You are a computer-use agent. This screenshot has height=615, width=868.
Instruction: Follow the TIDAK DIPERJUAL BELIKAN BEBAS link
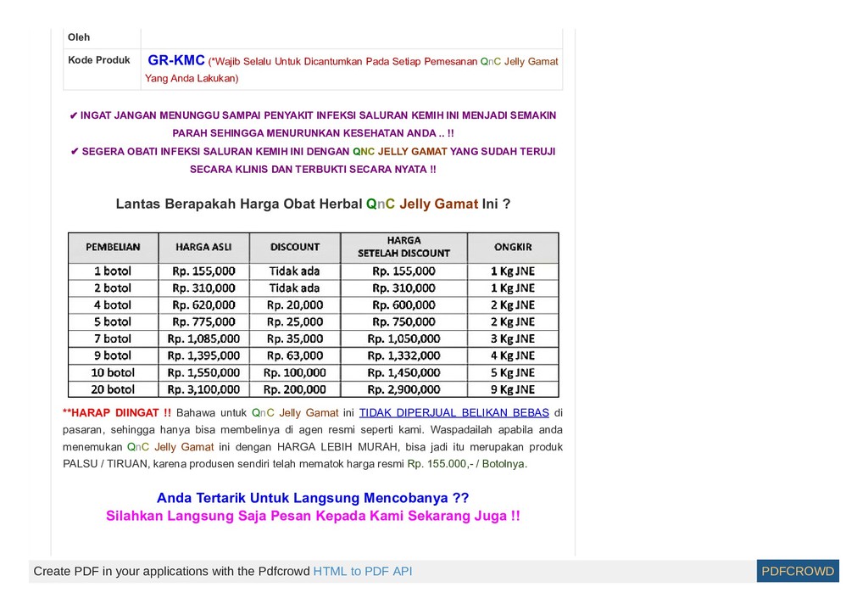tap(454, 413)
